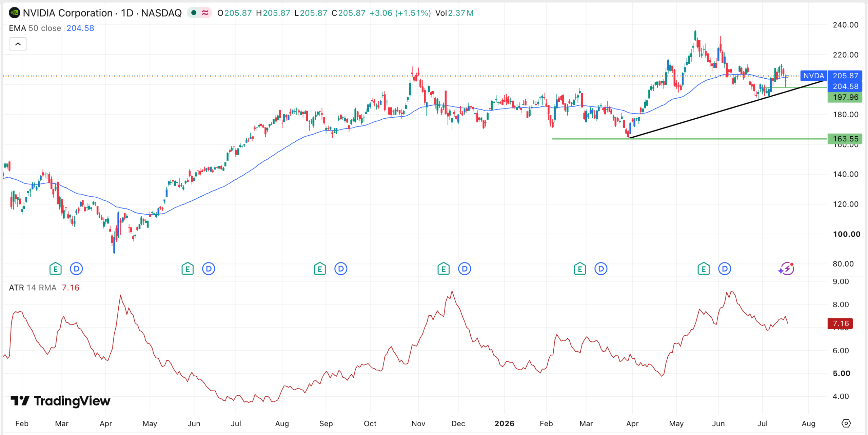Open earnings marker near late May 2026
The width and height of the screenshot is (868, 435).
click(x=704, y=269)
